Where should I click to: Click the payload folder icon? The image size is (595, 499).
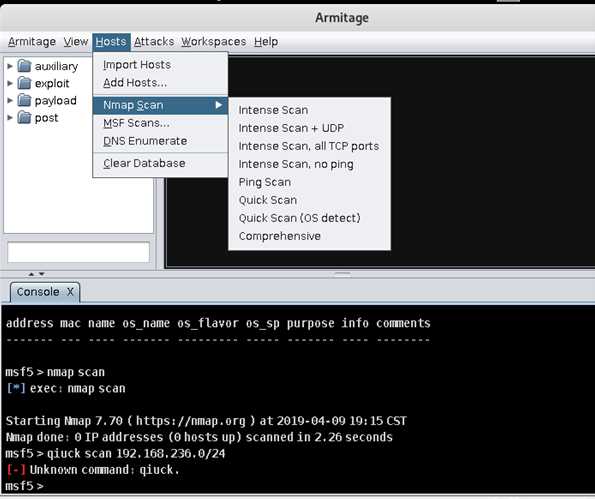tap(24, 100)
